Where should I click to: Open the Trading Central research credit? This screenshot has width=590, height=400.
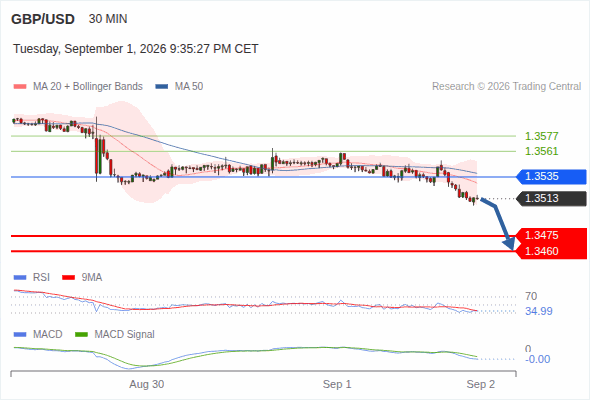[506, 87]
